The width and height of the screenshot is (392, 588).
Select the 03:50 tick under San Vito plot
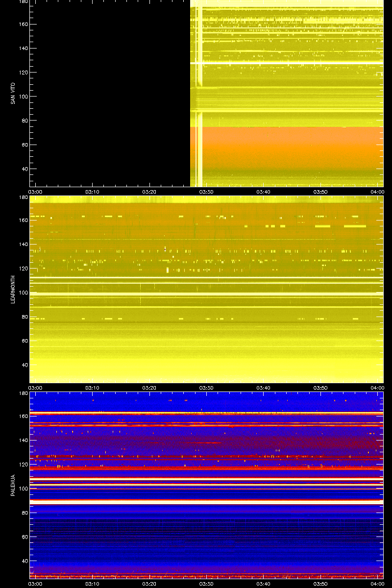click(320, 192)
